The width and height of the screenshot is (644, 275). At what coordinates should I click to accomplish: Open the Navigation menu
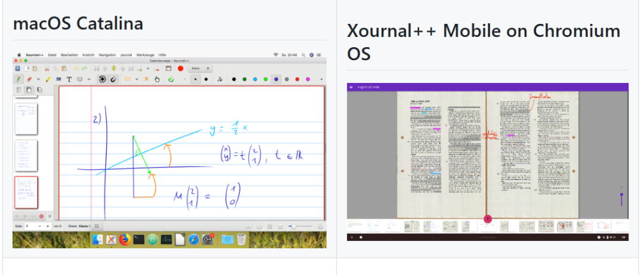coord(107,54)
